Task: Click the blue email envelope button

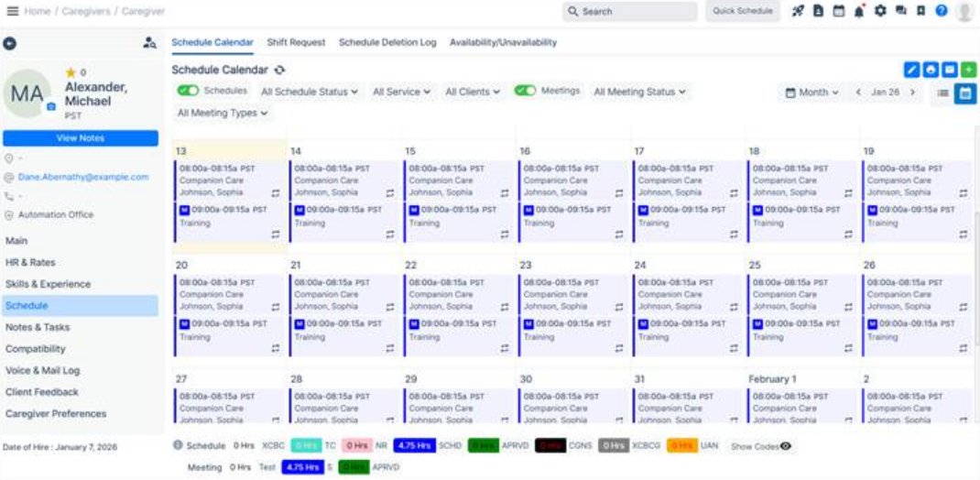Action: (x=950, y=70)
